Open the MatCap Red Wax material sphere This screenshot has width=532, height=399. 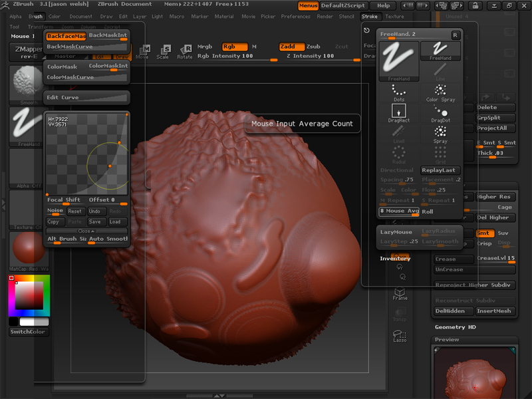click(29, 251)
